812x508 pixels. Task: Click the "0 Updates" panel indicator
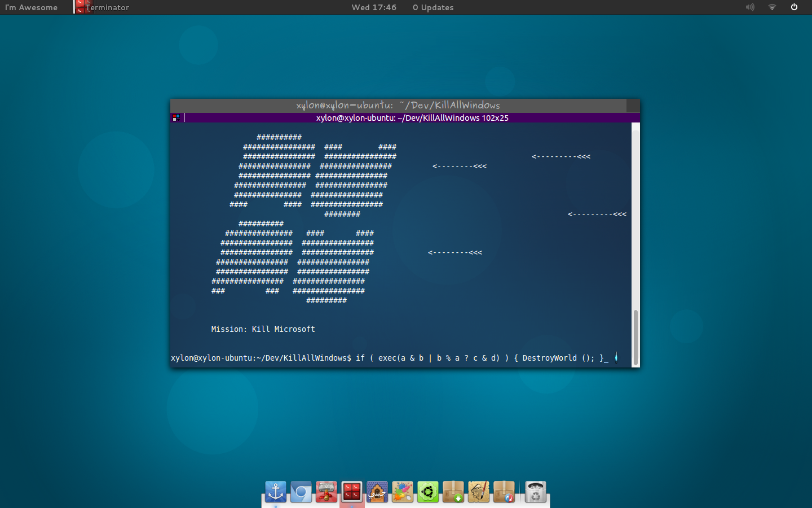[x=433, y=7]
